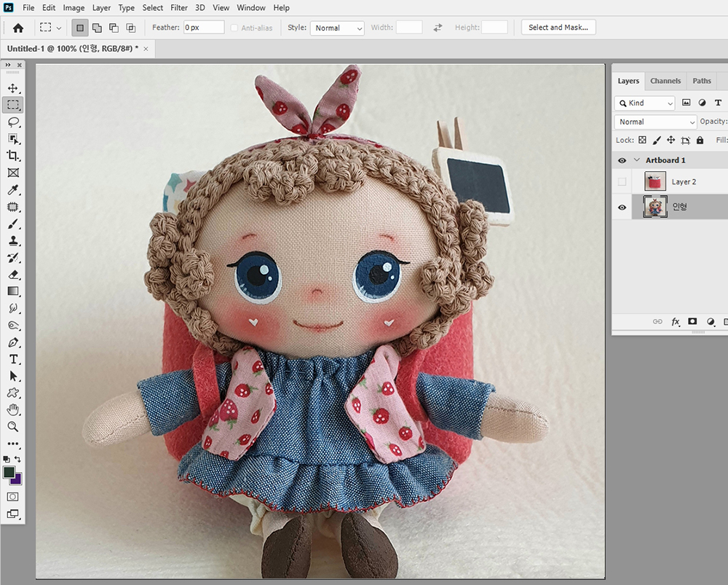728x585 pixels.
Task: Select the Horizontal Type tool
Action: (x=13, y=359)
